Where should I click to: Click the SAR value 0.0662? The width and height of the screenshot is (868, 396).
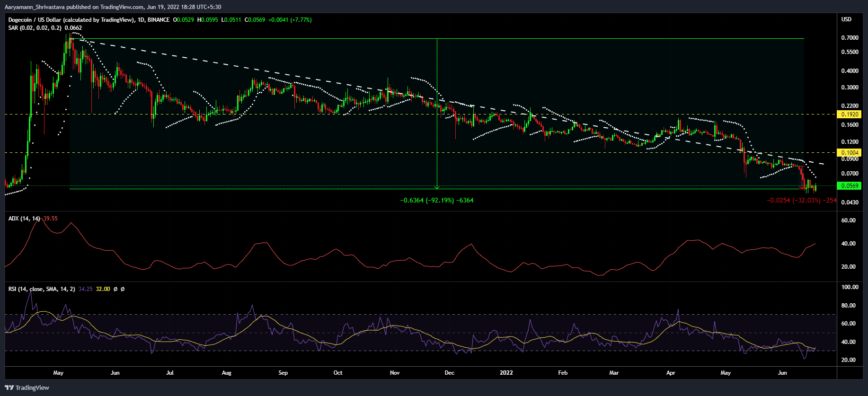coord(73,28)
